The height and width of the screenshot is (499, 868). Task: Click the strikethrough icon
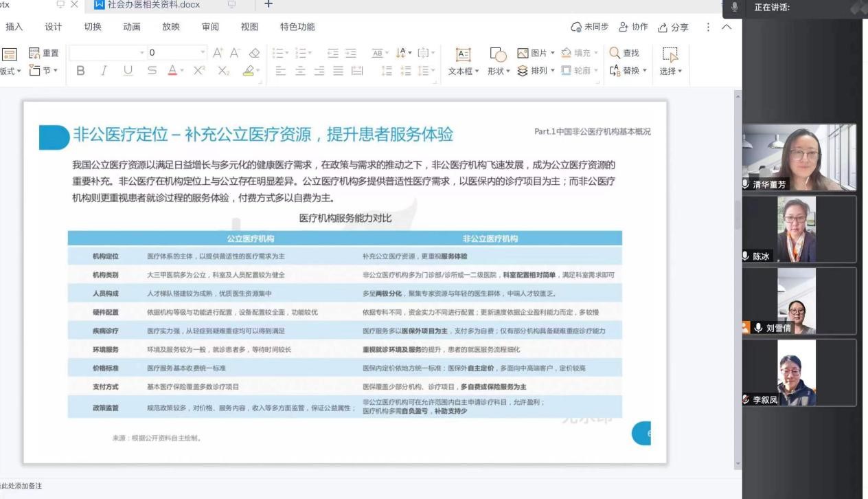(x=152, y=71)
